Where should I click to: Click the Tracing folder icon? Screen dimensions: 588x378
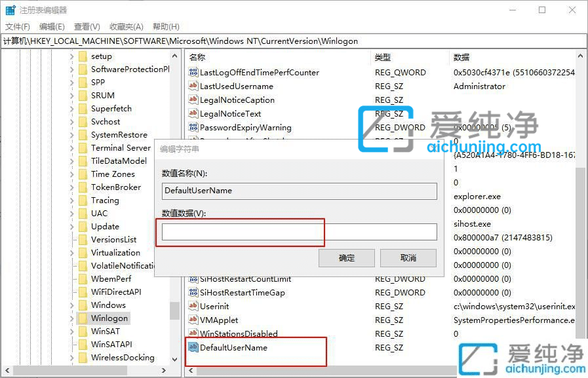(83, 200)
